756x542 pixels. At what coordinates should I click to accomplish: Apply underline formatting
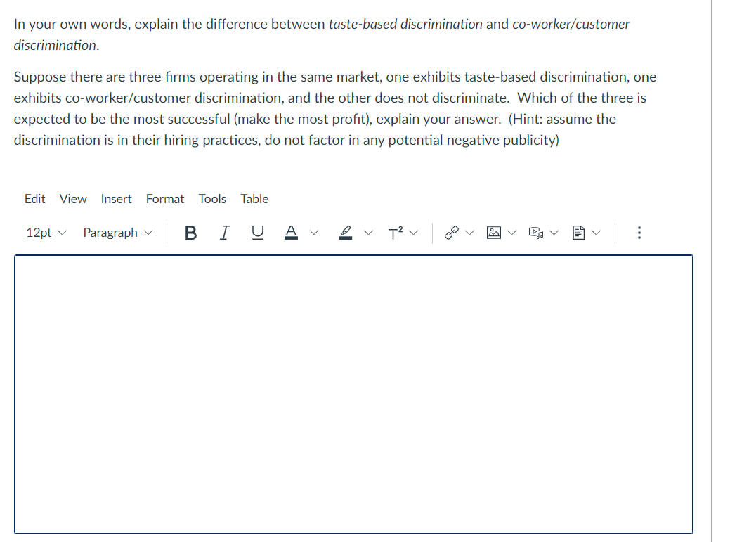click(x=257, y=233)
